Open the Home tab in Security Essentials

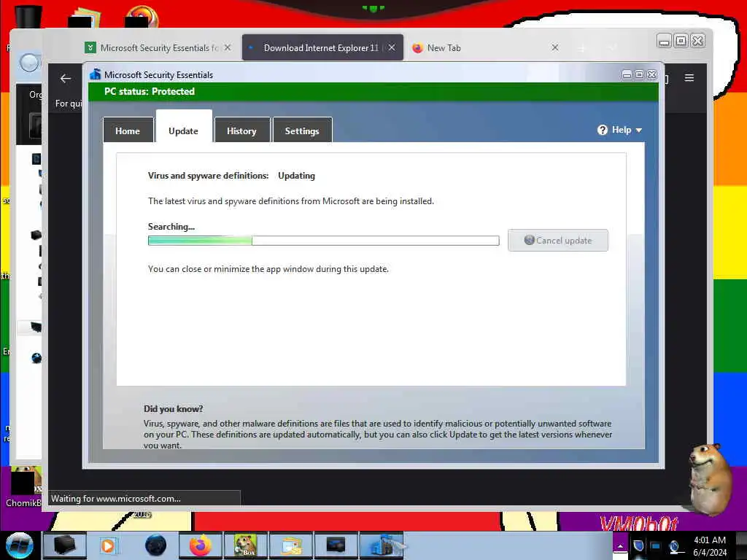pos(128,130)
